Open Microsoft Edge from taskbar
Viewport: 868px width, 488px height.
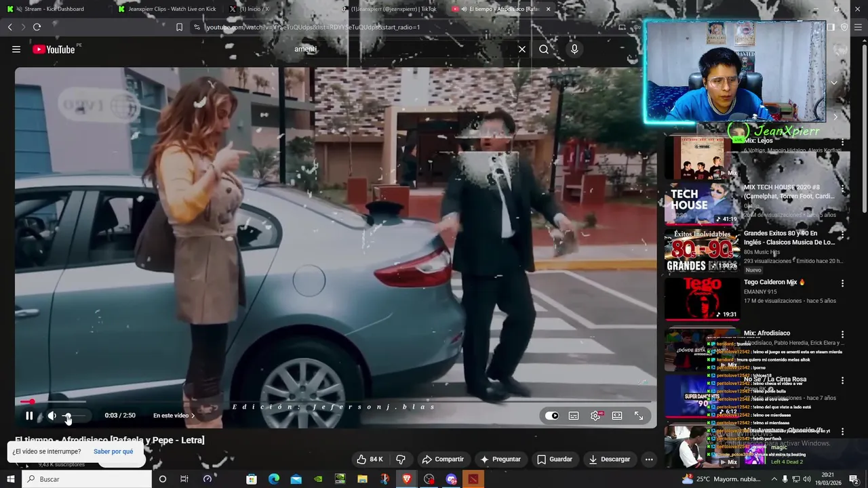[274, 479]
